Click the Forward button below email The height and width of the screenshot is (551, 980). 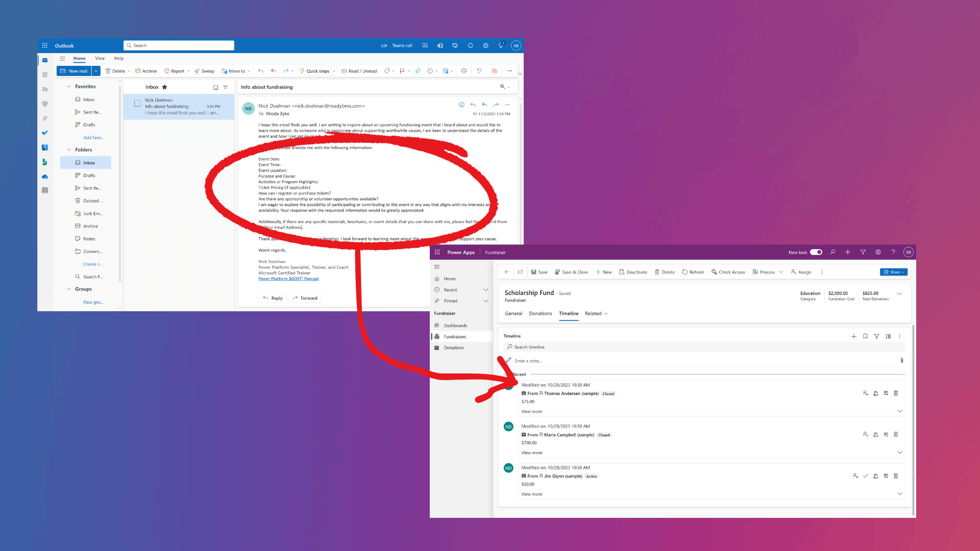(x=305, y=298)
